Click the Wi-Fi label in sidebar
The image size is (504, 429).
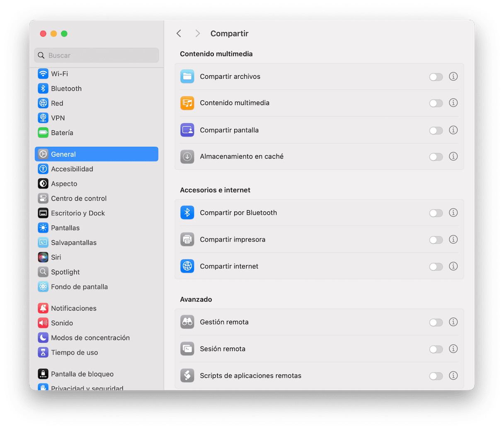[x=60, y=74]
